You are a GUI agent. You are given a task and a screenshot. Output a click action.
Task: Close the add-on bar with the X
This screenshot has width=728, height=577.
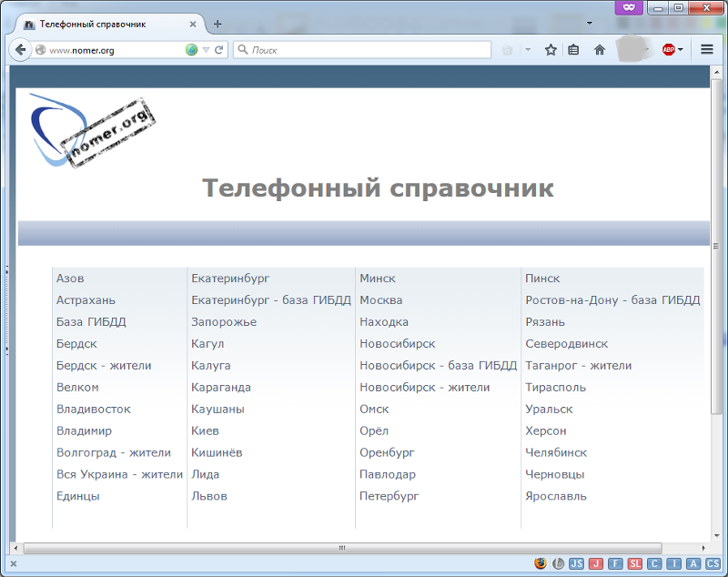(14, 563)
